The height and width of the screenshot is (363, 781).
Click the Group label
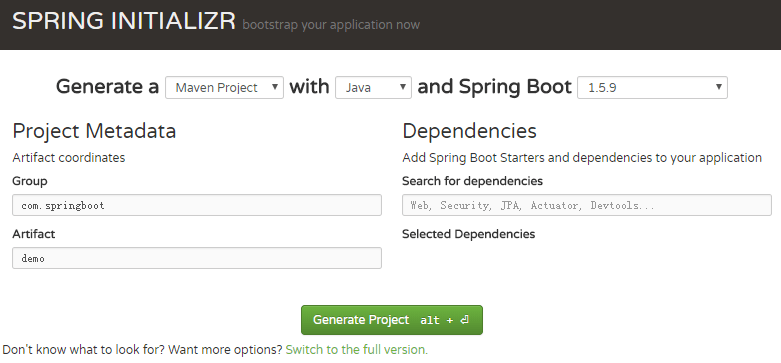pyautogui.click(x=30, y=181)
